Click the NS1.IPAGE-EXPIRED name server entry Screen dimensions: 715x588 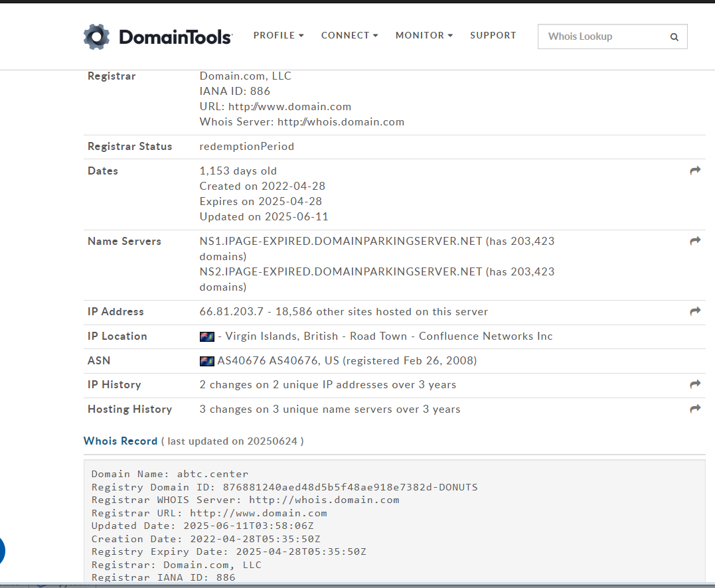(341, 242)
